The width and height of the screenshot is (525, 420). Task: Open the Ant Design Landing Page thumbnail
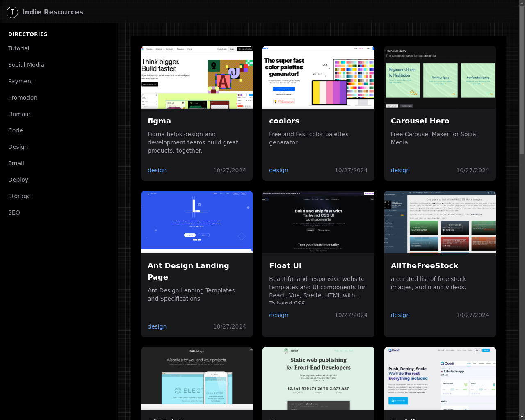197,222
